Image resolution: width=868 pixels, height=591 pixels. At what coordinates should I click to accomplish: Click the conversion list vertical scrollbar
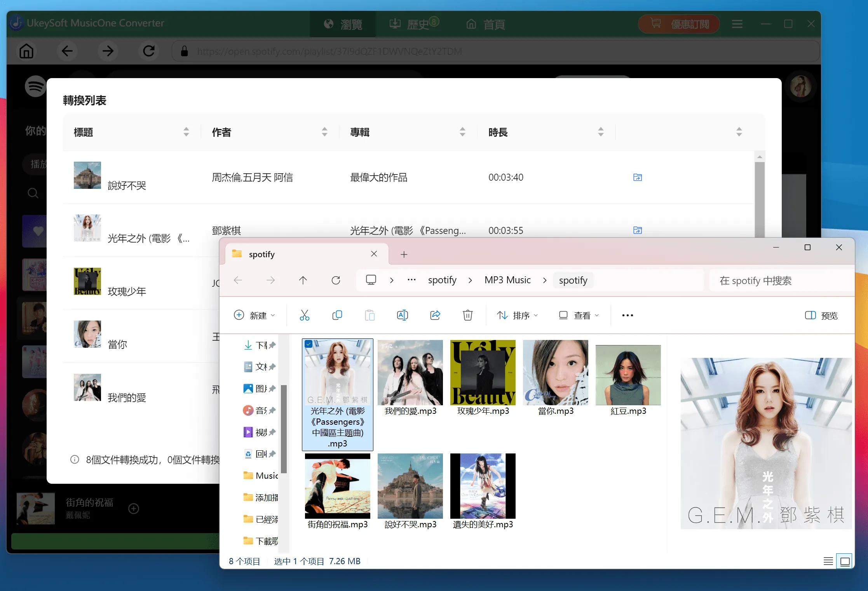coord(760,200)
